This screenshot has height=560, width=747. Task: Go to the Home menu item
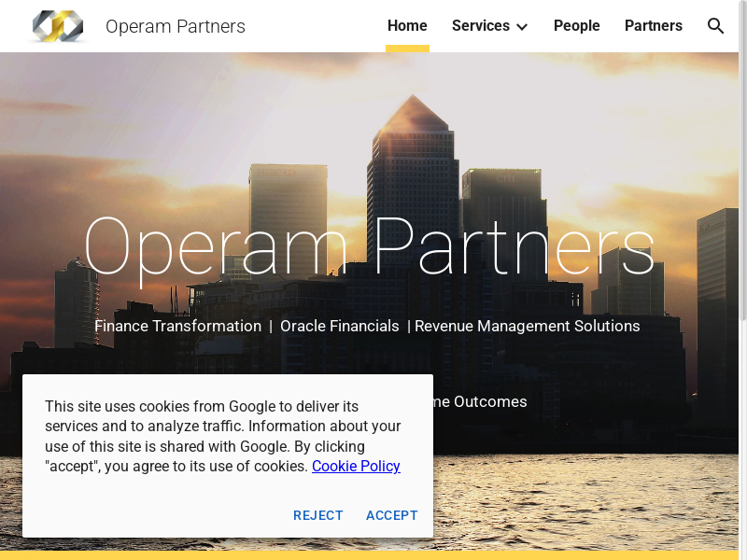coord(407,26)
